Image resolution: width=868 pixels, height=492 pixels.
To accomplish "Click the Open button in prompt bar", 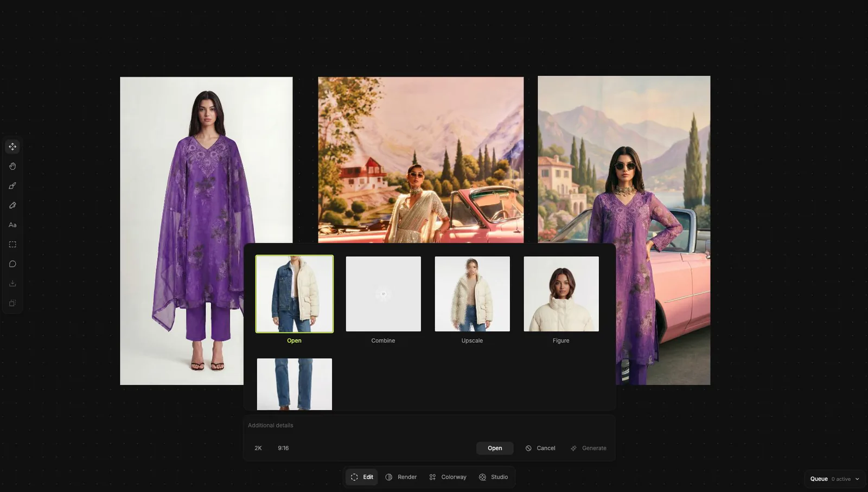I will coord(495,448).
